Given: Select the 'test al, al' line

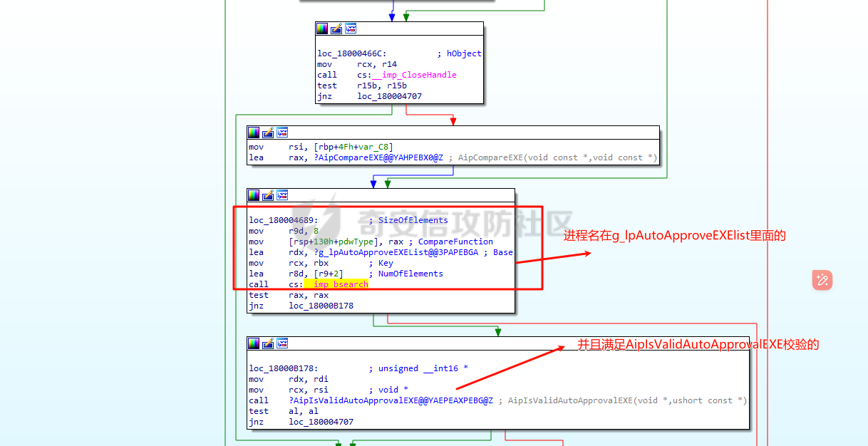Looking at the screenshot, I should pos(284,411).
